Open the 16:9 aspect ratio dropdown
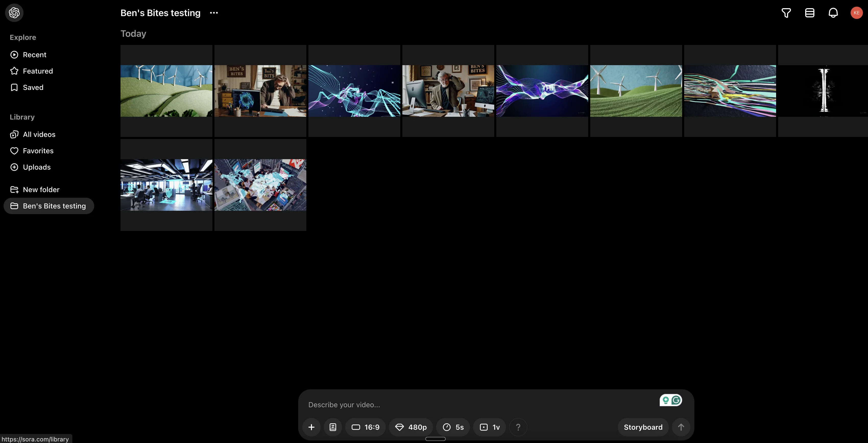This screenshot has height=443, width=868. click(x=366, y=427)
